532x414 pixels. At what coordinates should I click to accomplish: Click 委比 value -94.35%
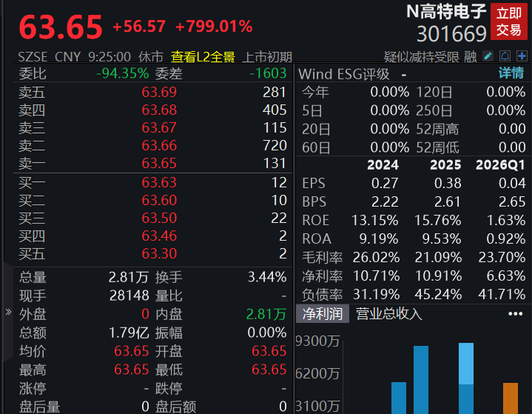coord(123,73)
